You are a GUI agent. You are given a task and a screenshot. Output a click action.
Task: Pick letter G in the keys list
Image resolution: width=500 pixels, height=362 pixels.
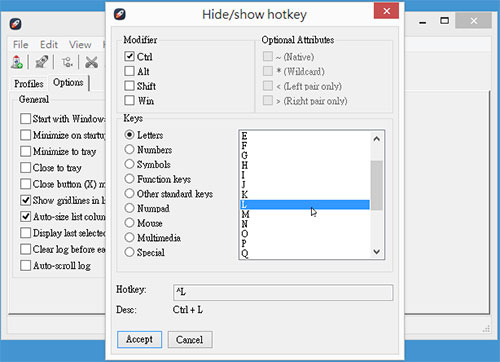[x=305, y=155]
